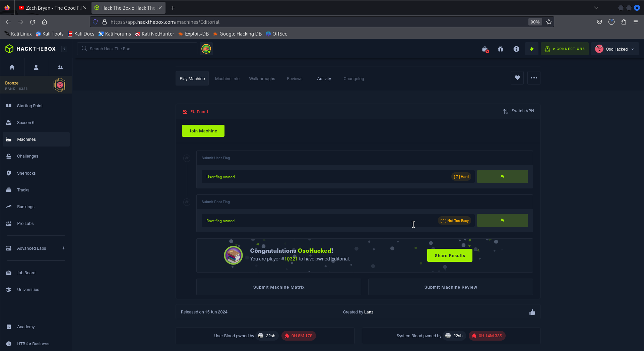Viewport: 644px width, 351px height.
Task: Open the teams icon in sidebar
Action: [x=60, y=67]
